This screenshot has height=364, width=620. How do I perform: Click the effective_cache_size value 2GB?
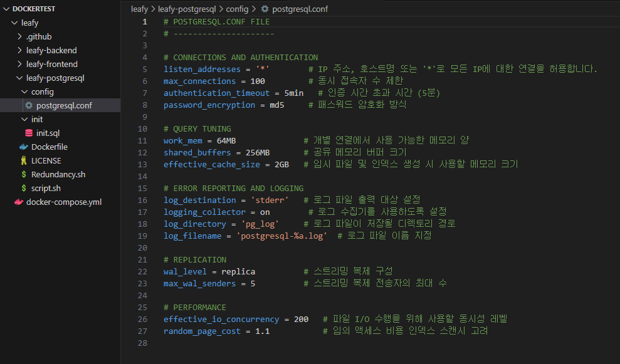[x=281, y=164]
